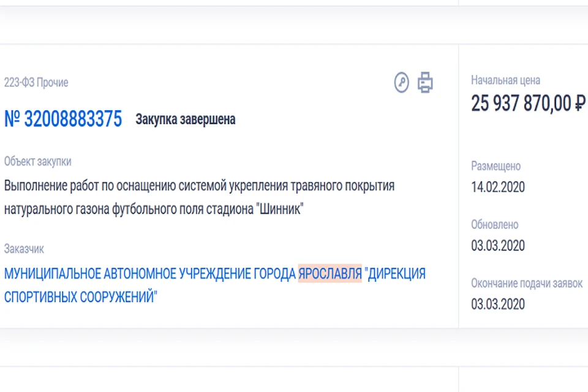Click the Размещено label
This screenshot has height=392, width=588.
point(496,166)
